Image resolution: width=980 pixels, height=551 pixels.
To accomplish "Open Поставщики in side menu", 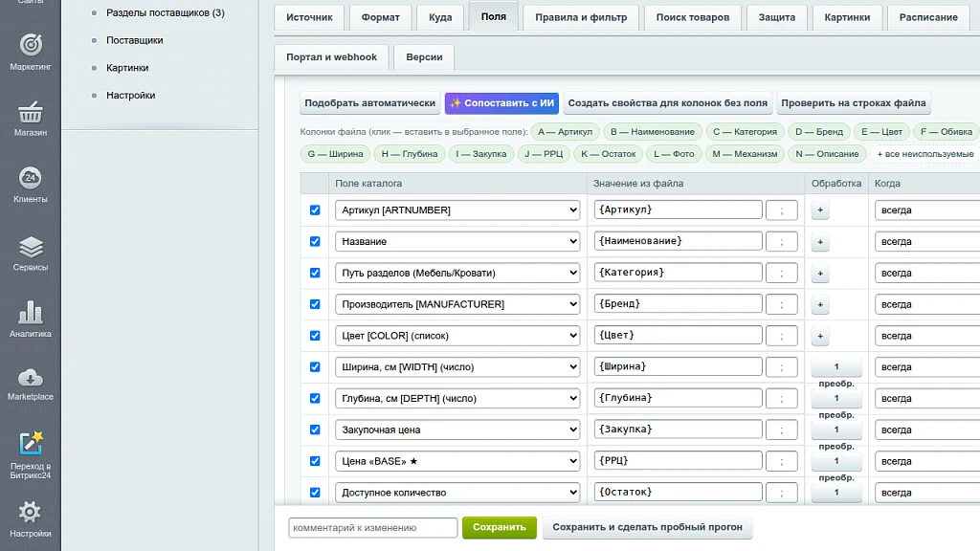I will [134, 40].
